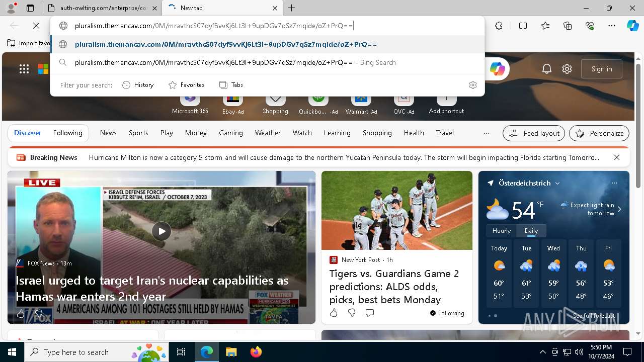Show next weather alert arrow
Viewport: 644px width, 362px height.
(619, 209)
